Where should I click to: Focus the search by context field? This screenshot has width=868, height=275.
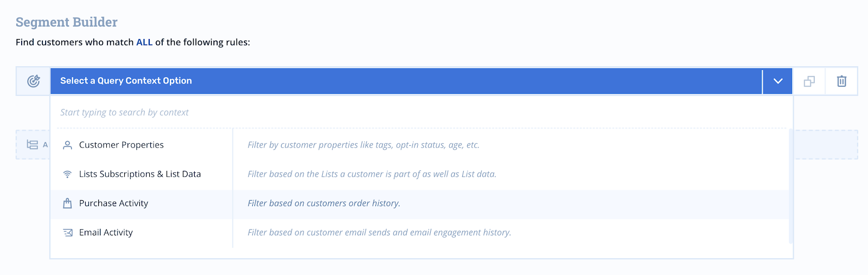click(x=420, y=113)
